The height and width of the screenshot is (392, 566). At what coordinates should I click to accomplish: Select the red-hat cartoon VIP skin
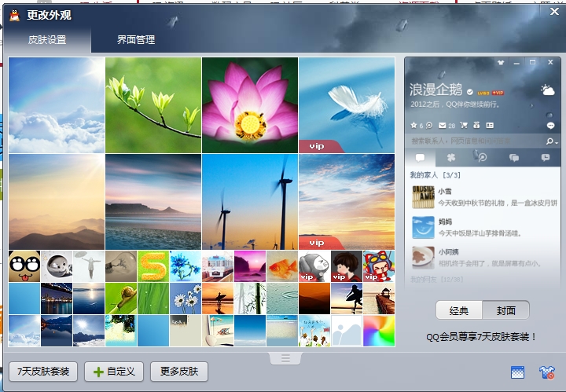click(379, 266)
